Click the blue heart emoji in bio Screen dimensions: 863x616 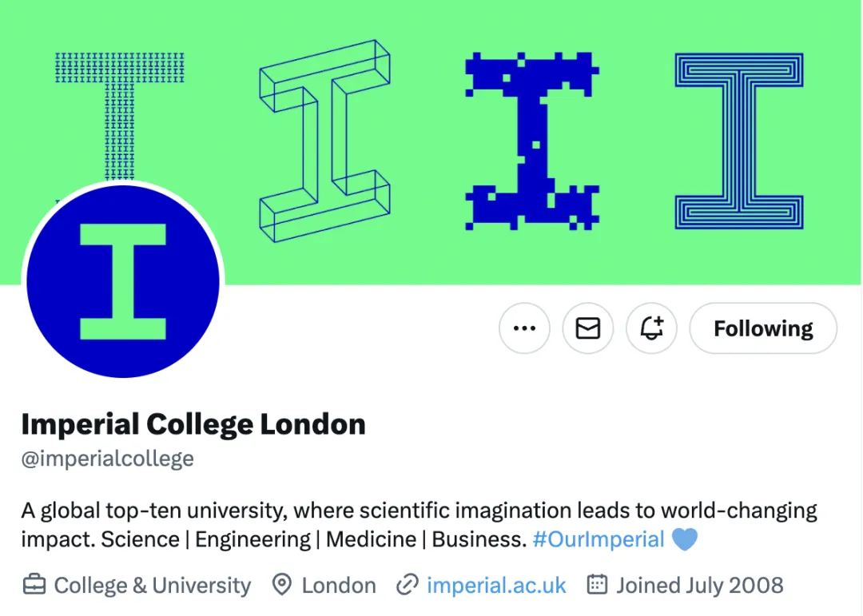pos(685,539)
